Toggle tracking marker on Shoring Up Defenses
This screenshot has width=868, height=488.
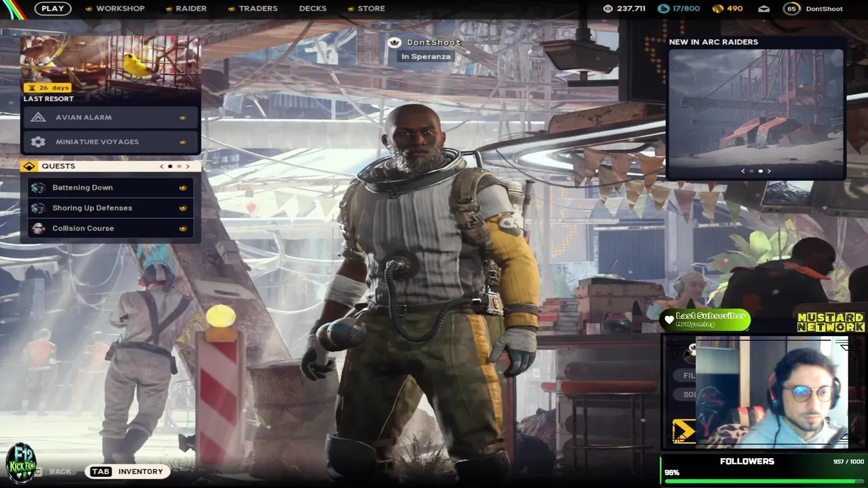(182, 208)
